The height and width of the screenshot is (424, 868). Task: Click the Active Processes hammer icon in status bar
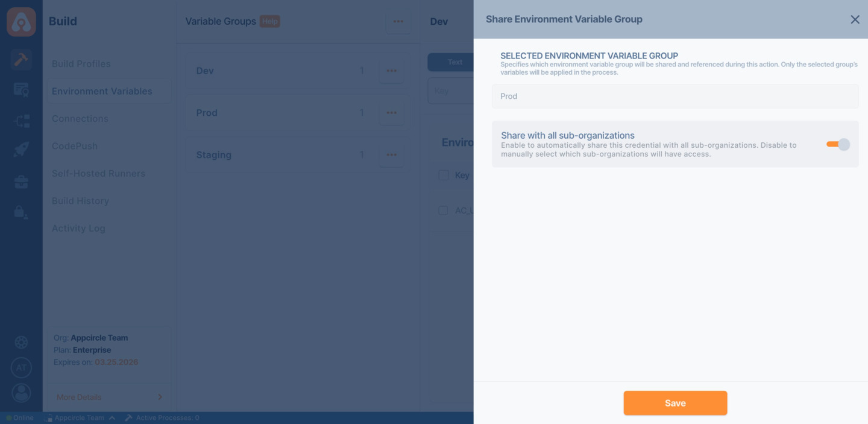[x=127, y=417]
